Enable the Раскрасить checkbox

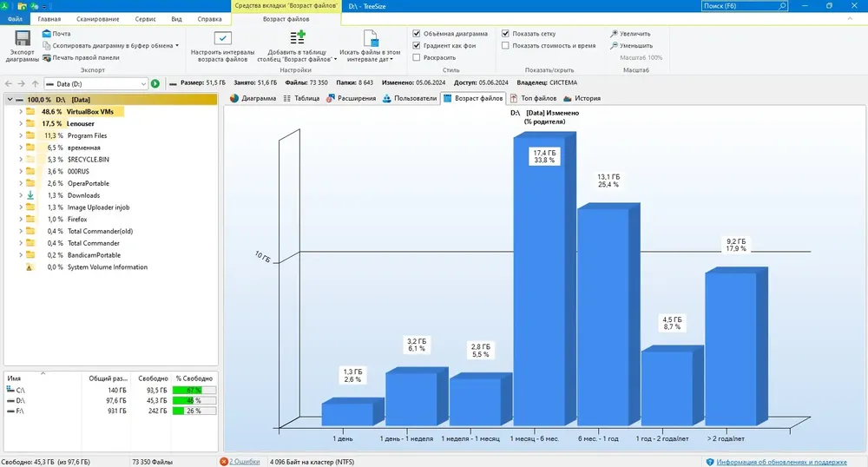(417, 57)
